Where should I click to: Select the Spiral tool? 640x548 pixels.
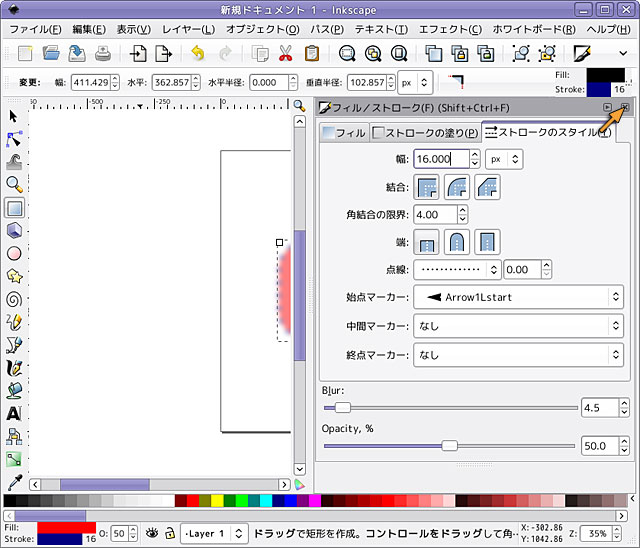click(14, 299)
